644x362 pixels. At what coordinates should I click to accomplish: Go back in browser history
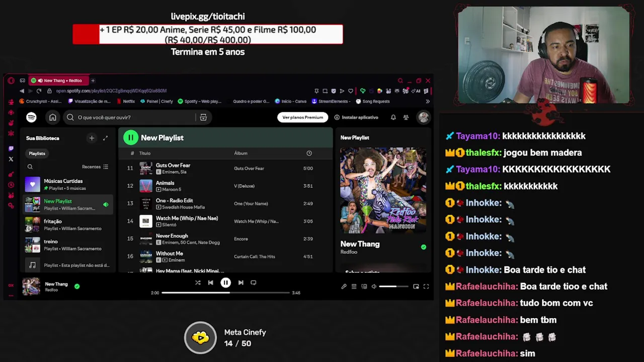[22, 91]
